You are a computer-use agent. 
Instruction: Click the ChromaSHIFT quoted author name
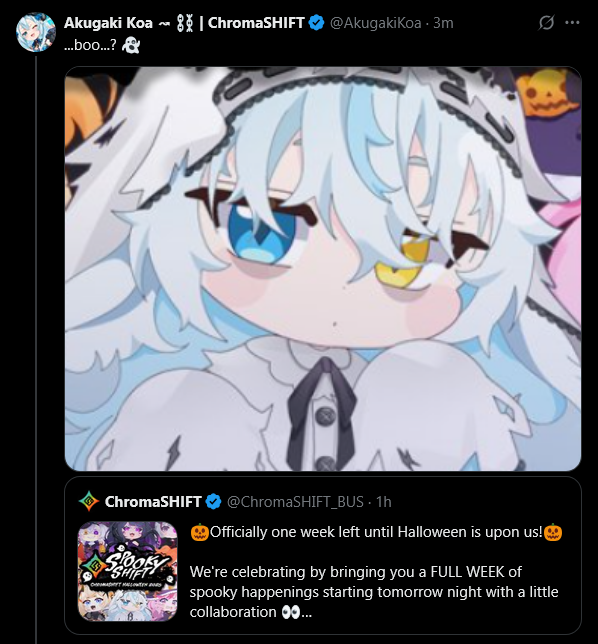pyautogui.click(x=153, y=501)
